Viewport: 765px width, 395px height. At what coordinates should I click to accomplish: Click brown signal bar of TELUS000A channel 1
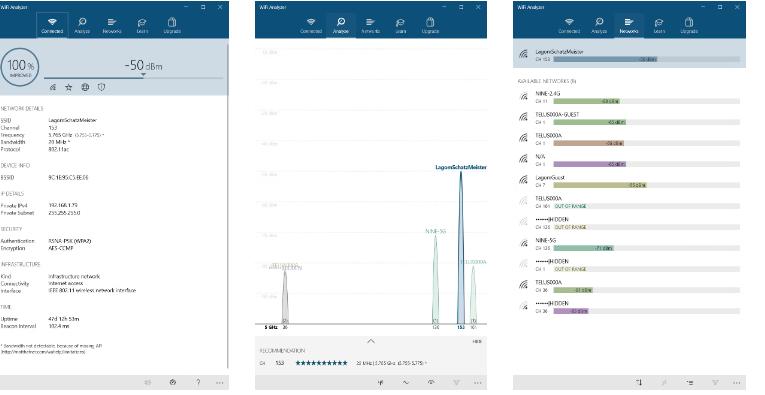[588, 143]
